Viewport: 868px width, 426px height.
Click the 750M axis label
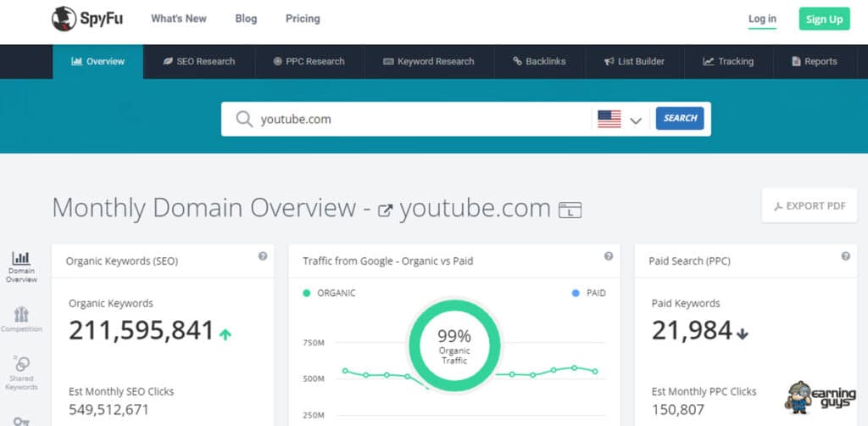(x=314, y=343)
